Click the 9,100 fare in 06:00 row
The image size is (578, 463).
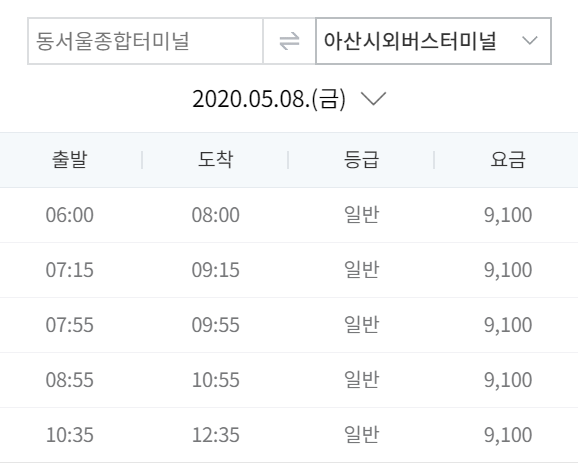[x=508, y=215]
